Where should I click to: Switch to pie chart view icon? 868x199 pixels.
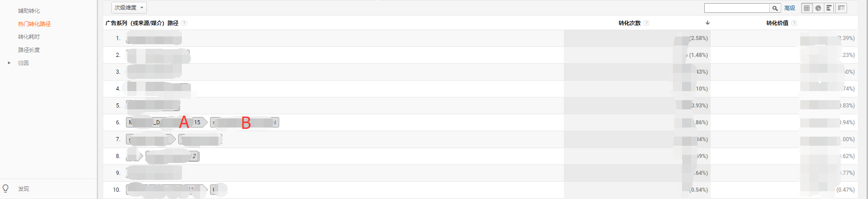(x=818, y=8)
